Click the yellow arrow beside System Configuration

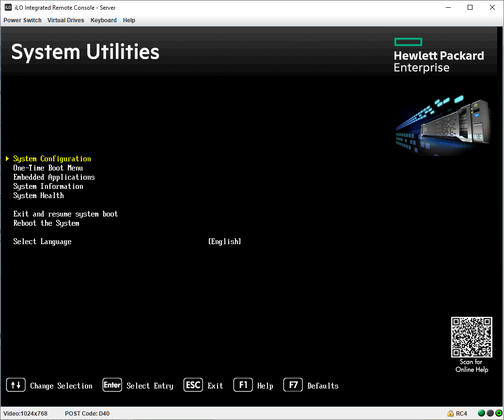[x=7, y=159]
